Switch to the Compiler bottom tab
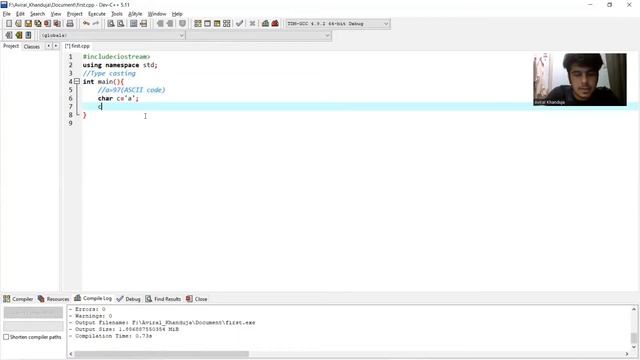This screenshot has height=360, width=640. pyautogui.click(x=18, y=299)
